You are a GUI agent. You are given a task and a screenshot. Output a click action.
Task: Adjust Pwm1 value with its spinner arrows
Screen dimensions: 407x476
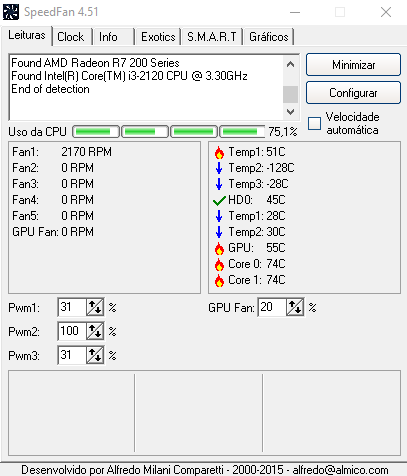pyautogui.click(x=95, y=307)
